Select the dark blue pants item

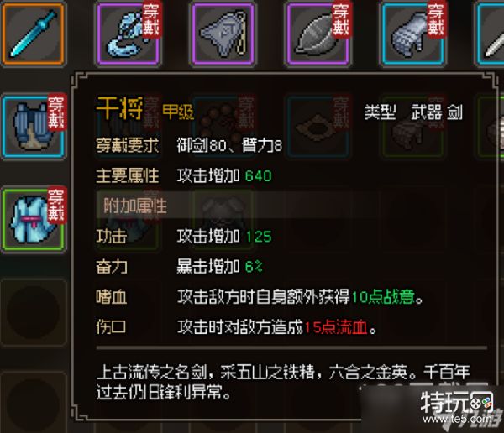click(33, 128)
